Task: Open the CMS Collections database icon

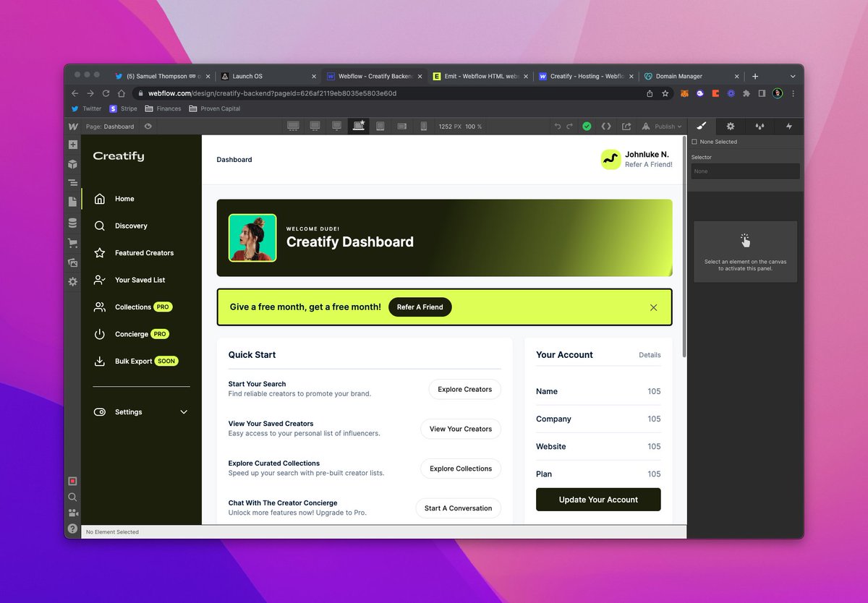Action: click(73, 223)
